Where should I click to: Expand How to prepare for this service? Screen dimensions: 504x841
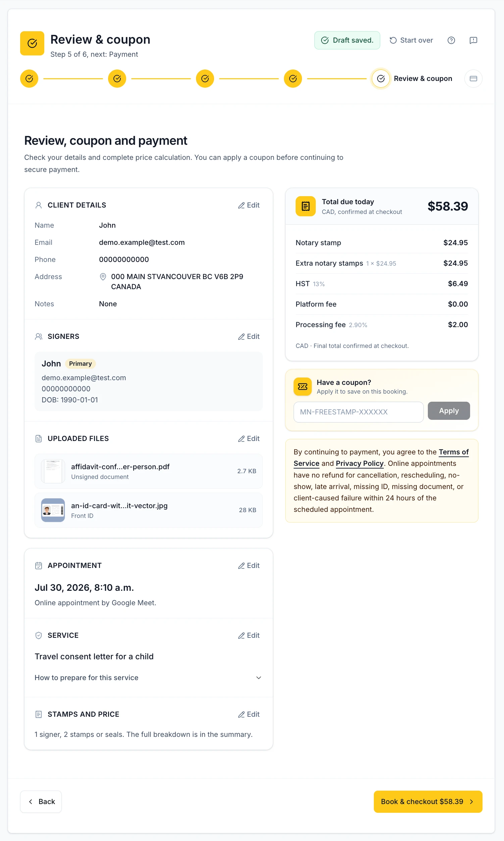148,677
